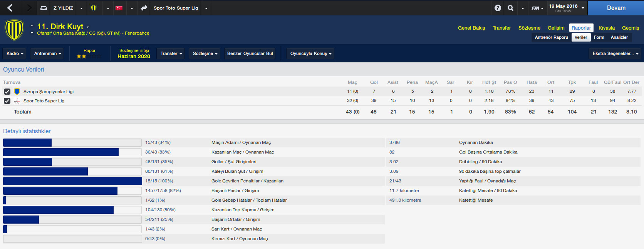Open the inbox tray icon

click(44, 8)
